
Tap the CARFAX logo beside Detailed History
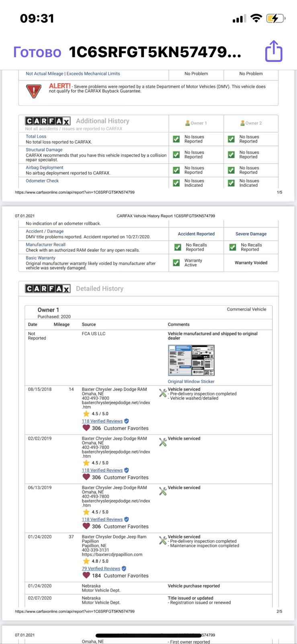[x=48, y=289]
